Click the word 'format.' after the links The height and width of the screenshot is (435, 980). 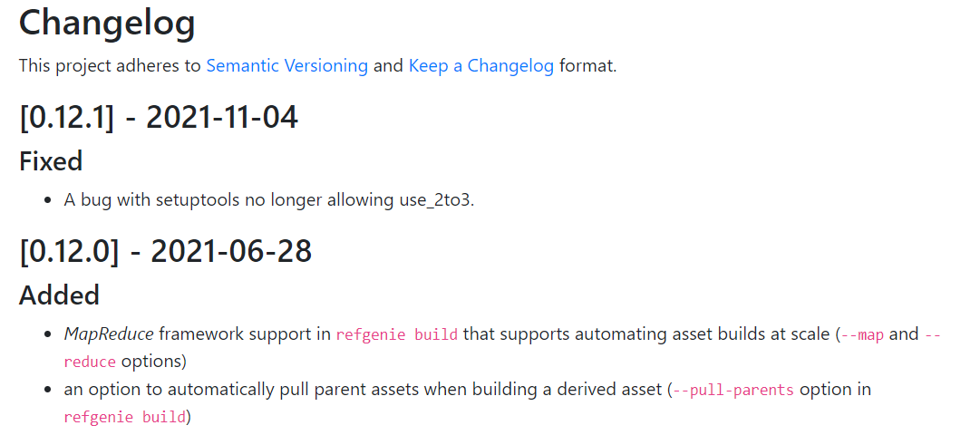point(587,66)
